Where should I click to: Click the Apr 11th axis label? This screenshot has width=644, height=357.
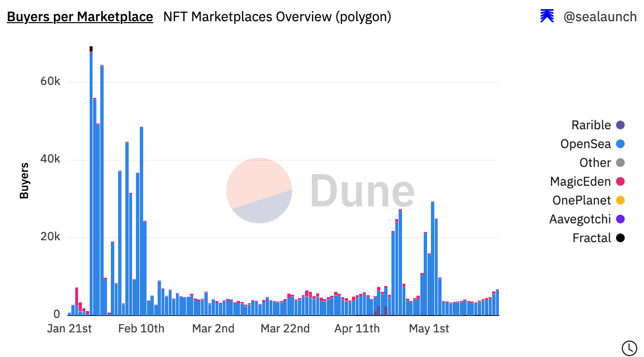(x=357, y=329)
